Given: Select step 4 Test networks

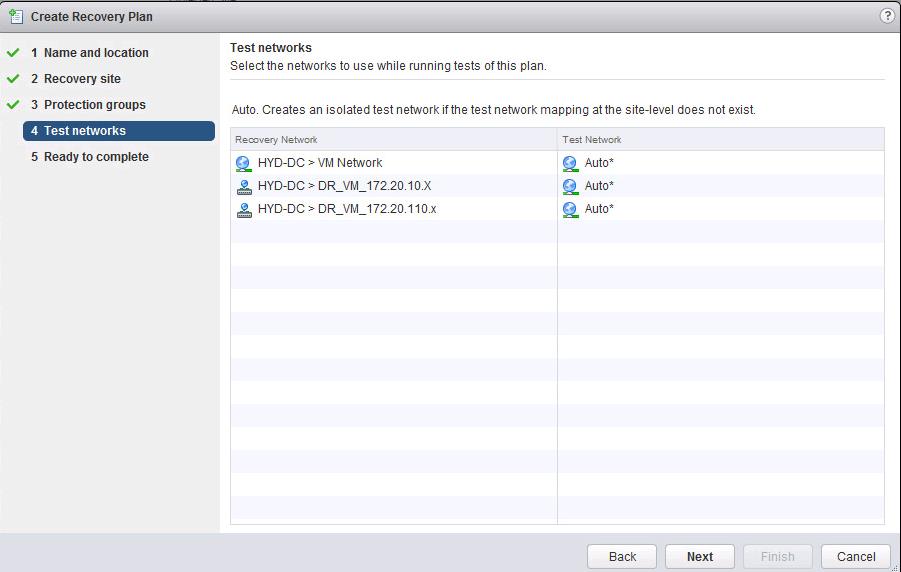Looking at the screenshot, I should pyautogui.click(x=119, y=130).
